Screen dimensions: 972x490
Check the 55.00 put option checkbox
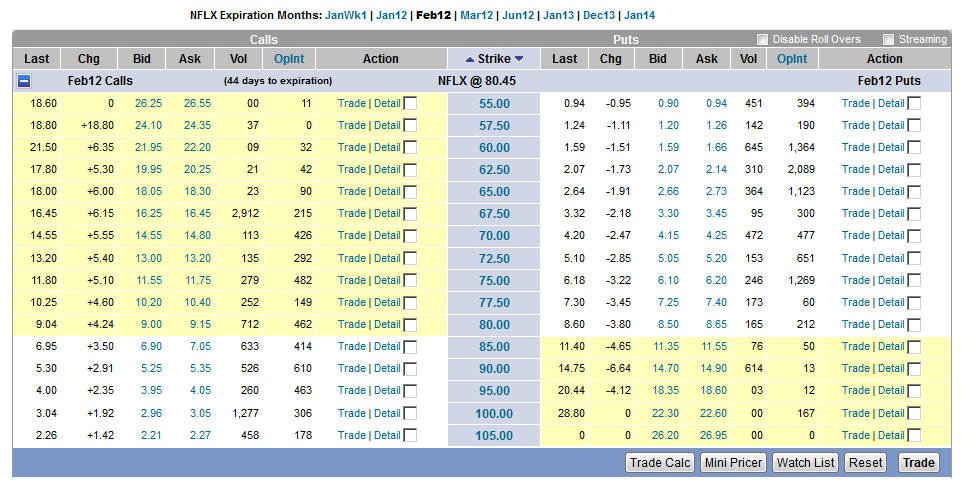[x=914, y=104]
